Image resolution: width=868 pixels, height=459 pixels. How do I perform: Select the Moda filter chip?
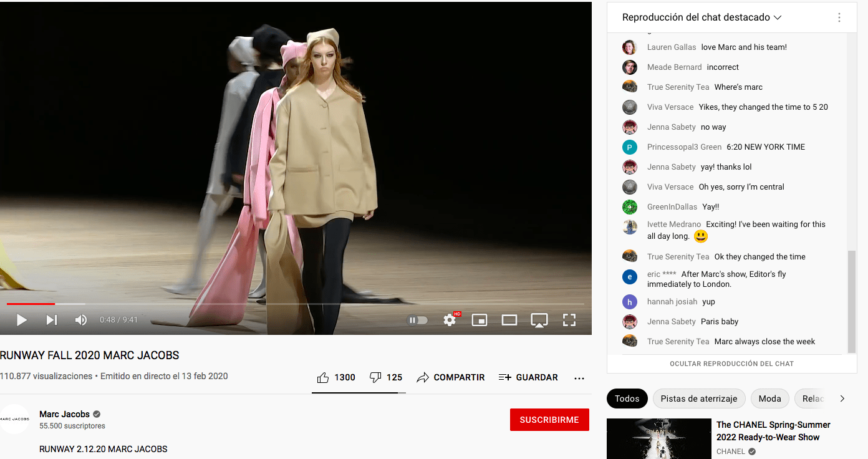(x=769, y=398)
